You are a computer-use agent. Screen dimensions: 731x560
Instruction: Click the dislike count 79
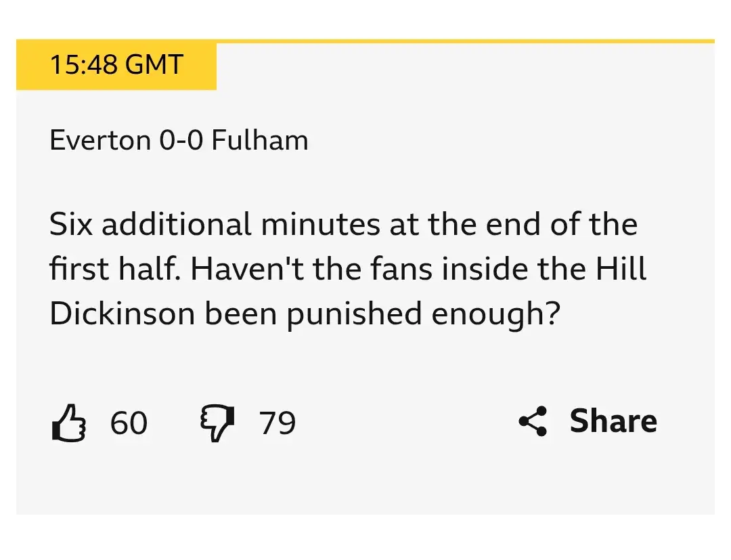click(x=278, y=423)
